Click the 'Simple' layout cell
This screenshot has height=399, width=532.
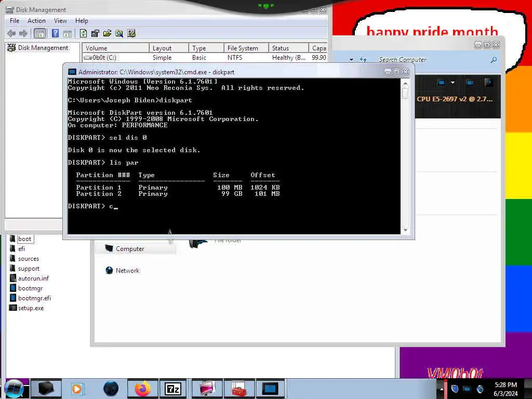[162, 58]
